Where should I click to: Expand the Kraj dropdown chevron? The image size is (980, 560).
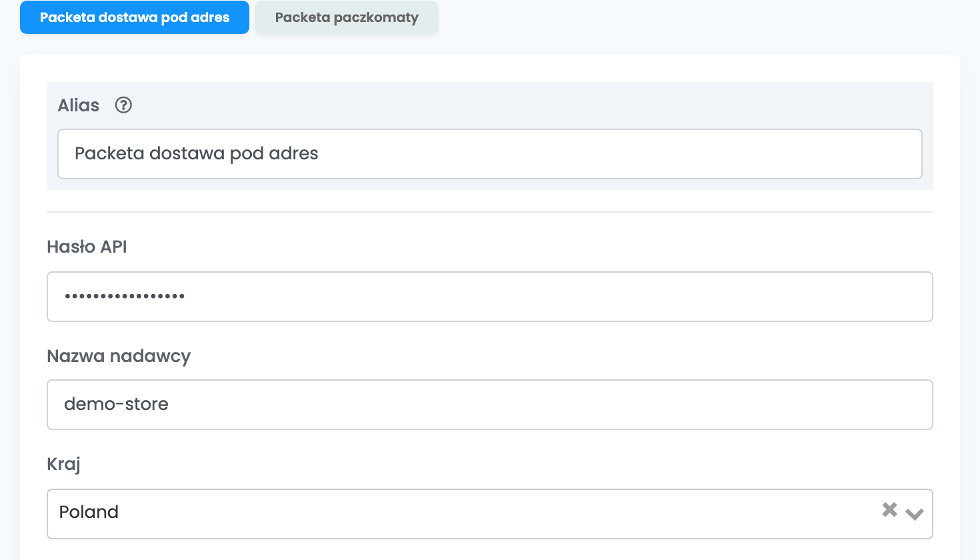pyautogui.click(x=915, y=514)
